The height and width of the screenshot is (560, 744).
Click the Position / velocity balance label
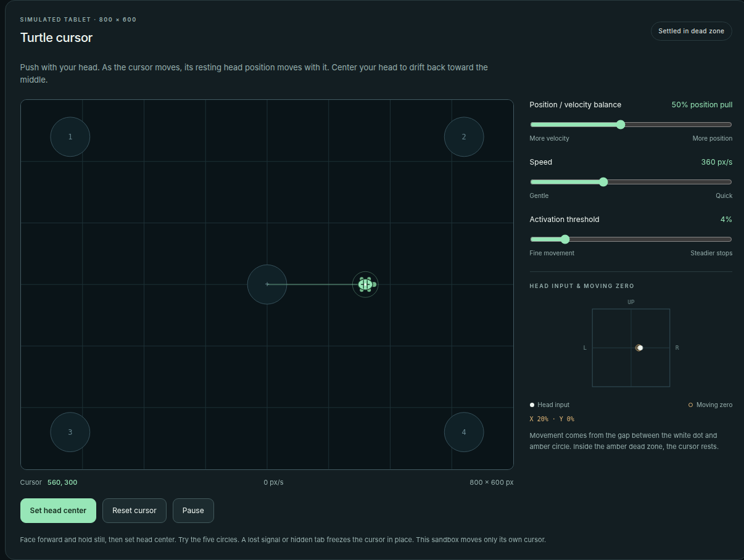576,105
